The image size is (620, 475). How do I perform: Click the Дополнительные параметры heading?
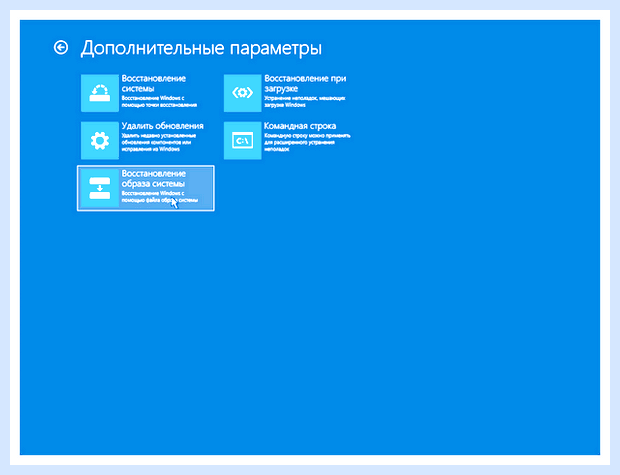click(201, 48)
